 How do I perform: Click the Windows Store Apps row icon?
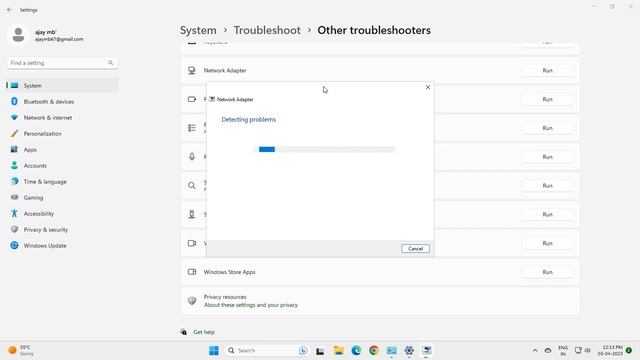click(x=191, y=272)
